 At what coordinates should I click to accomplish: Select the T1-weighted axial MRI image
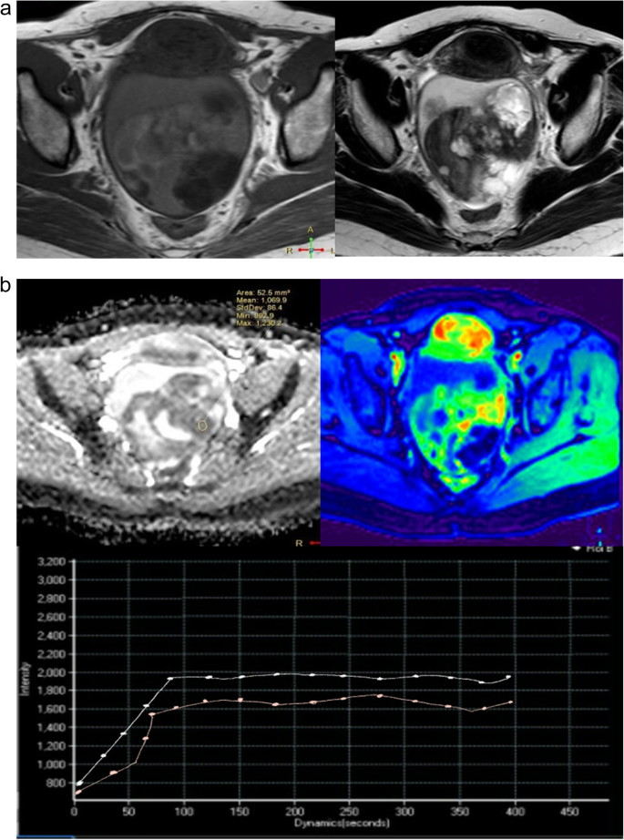pos(176,130)
